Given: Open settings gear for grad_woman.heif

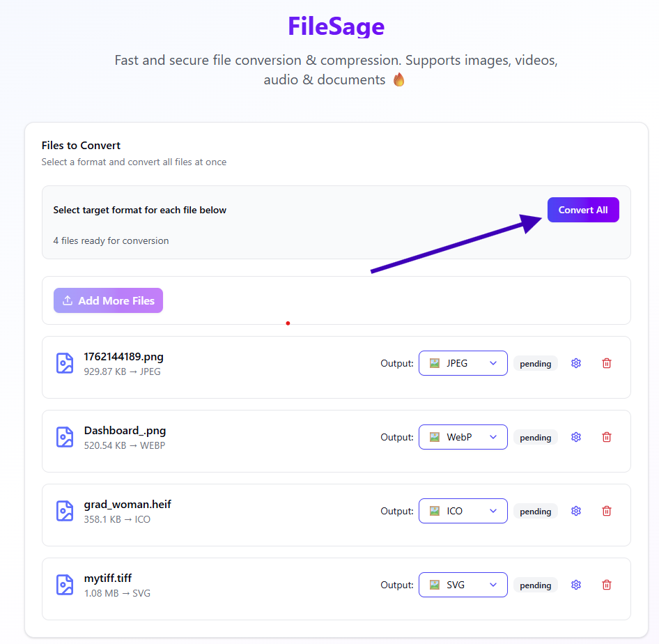Looking at the screenshot, I should [575, 511].
